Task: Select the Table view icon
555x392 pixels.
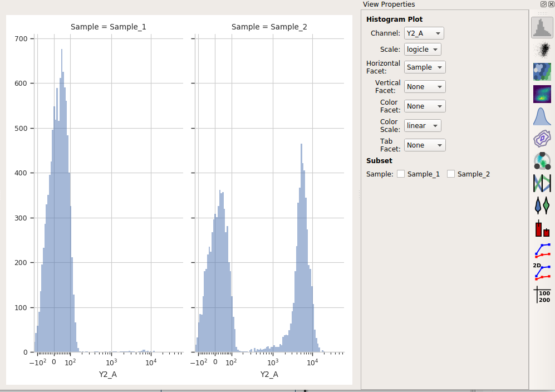Action: [x=542, y=295]
